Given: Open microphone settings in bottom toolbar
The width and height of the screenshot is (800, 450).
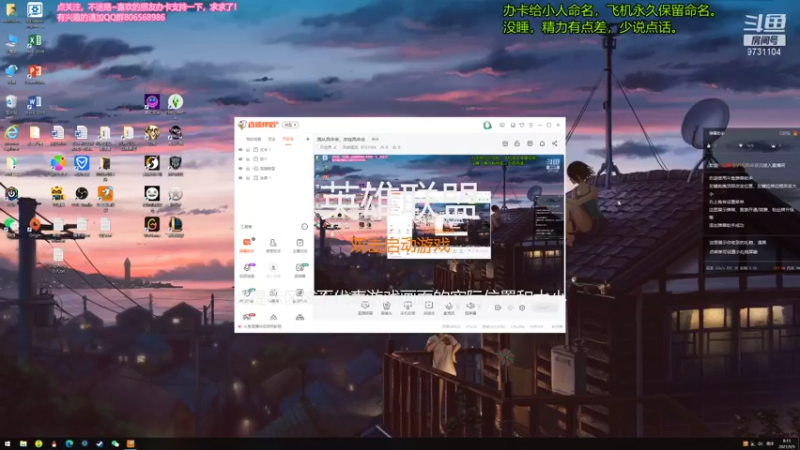Looking at the screenshot, I should (449, 308).
